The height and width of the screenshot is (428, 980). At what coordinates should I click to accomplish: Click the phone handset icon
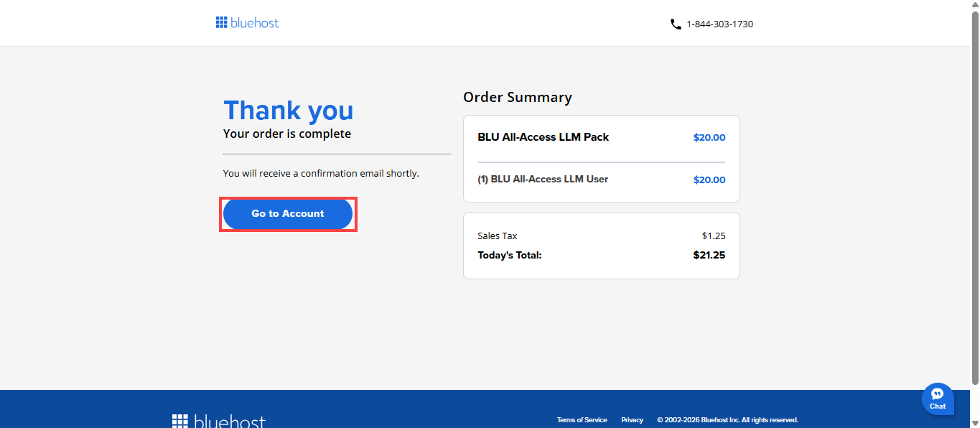click(676, 24)
